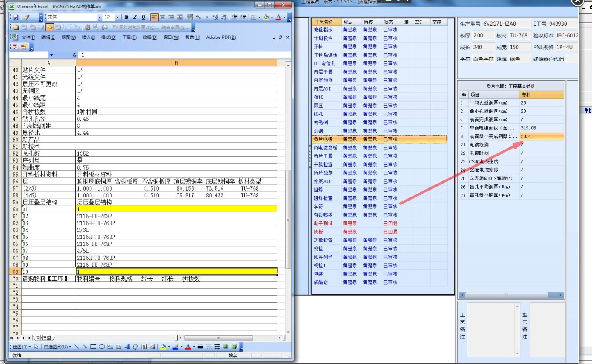The image size is (592, 364).
Task: Click the Text Box drawing icon
Action: point(110,347)
